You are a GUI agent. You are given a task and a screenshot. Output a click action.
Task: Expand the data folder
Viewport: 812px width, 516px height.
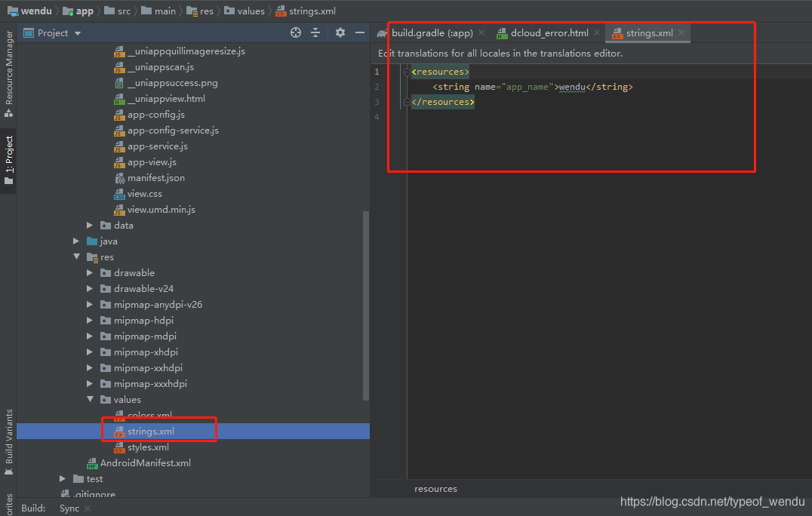[x=90, y=225]
